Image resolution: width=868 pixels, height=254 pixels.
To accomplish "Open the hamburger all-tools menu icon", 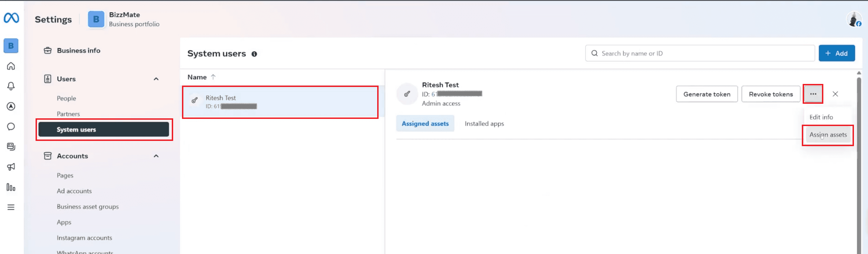I will 11,207.
